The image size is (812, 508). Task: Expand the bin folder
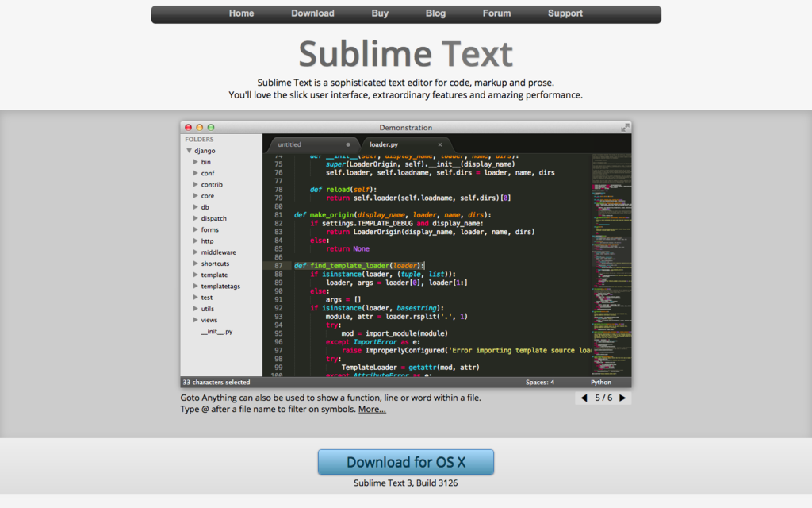click(x=195, y=162)
